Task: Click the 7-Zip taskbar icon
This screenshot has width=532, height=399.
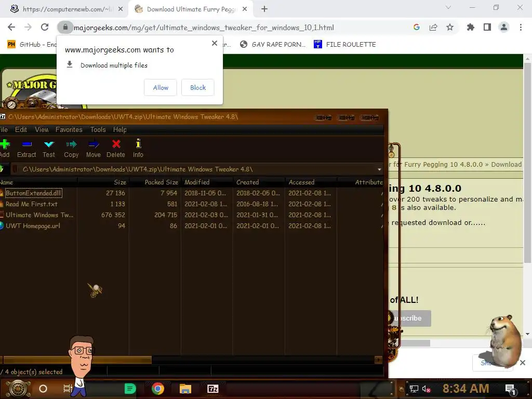Action: click(x=212, y=389)
